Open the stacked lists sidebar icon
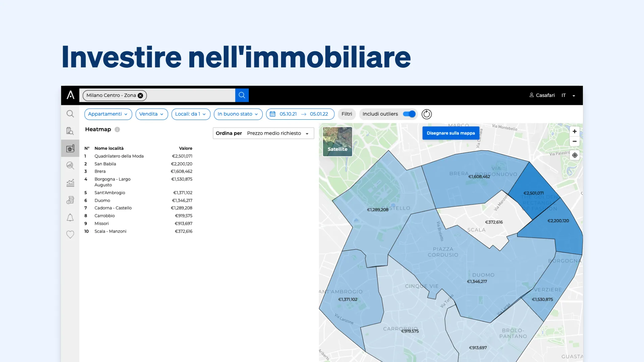Screen dimensions: 644x362 pos(70,200)
